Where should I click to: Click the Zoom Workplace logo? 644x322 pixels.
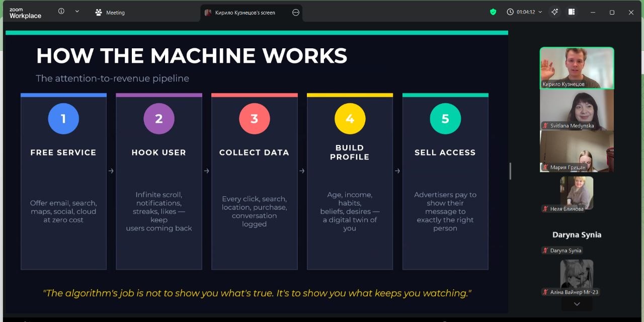coord(25,13)
